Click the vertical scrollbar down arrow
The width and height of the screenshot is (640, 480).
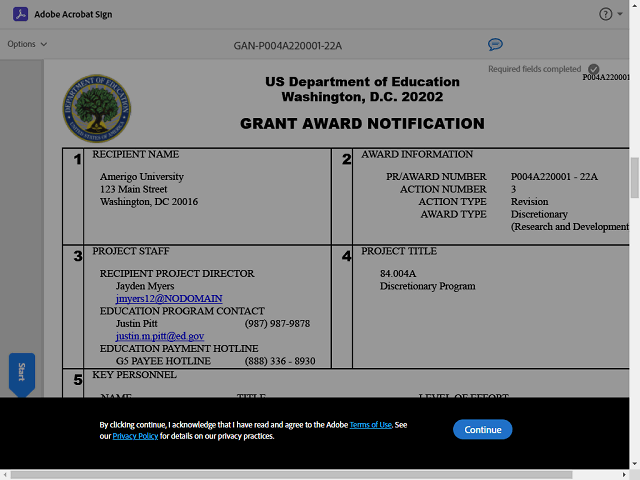pos(634,464)
